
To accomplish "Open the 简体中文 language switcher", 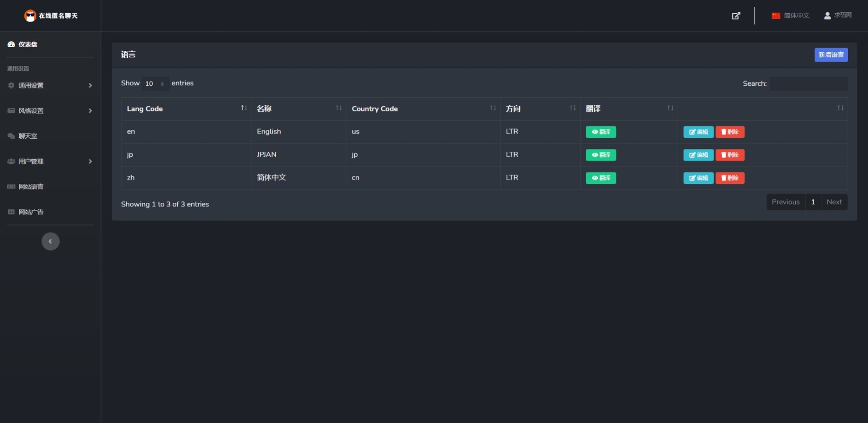I will (790, 16).
